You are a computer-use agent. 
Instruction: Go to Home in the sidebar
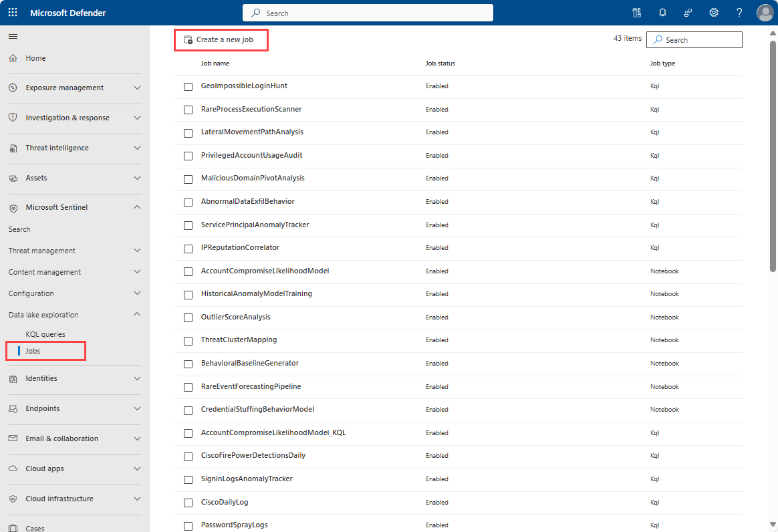pyautogui.click(x=35, y=58)
